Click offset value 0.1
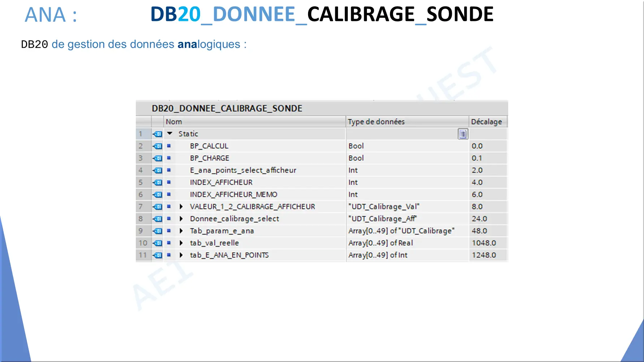 477,158
